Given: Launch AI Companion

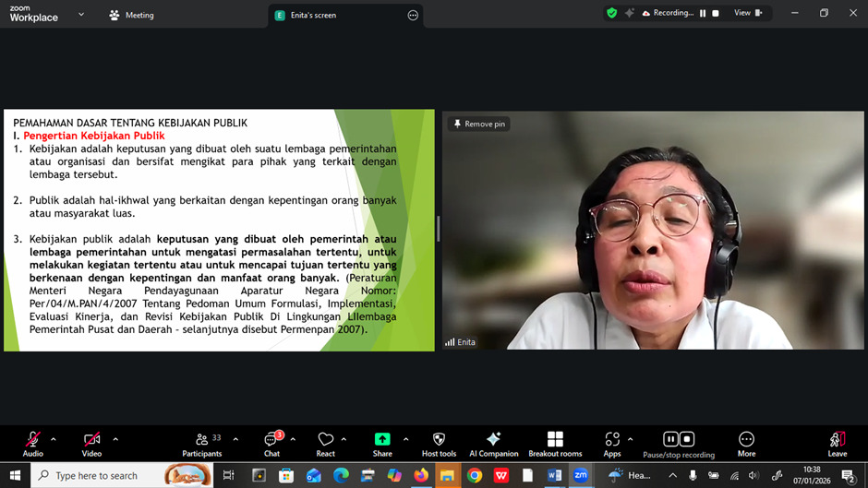Looking at the screenshot, I should pyautogui.click(x=493, y=442).
